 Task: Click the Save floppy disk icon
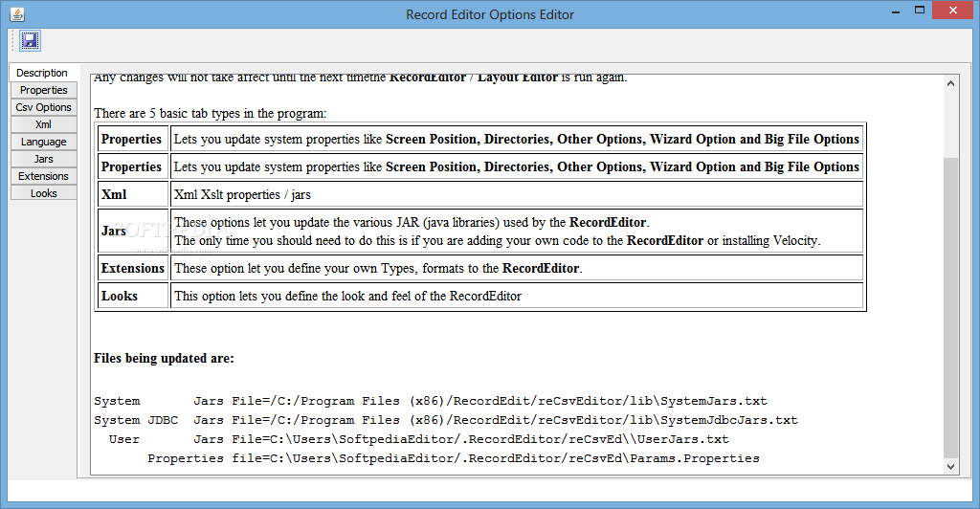pyautogui.click(x=30, y=40)
